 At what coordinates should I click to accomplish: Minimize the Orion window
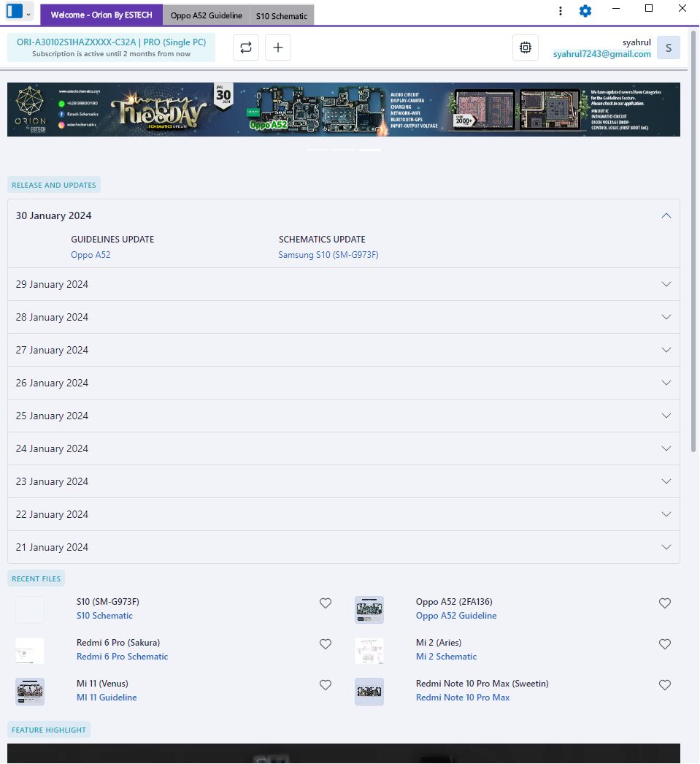coord(616,8)
